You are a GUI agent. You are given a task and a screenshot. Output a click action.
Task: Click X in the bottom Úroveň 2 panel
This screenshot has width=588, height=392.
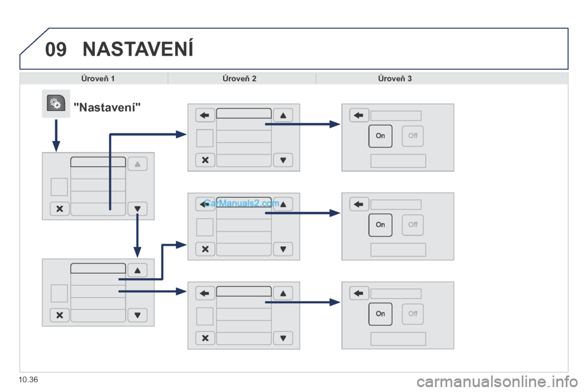coord(205,338)
